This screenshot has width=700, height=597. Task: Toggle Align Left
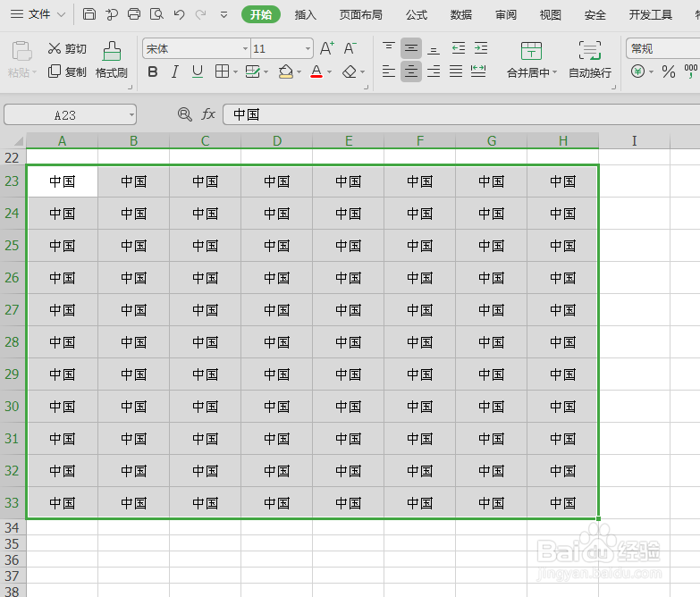[x=389, y=71]
